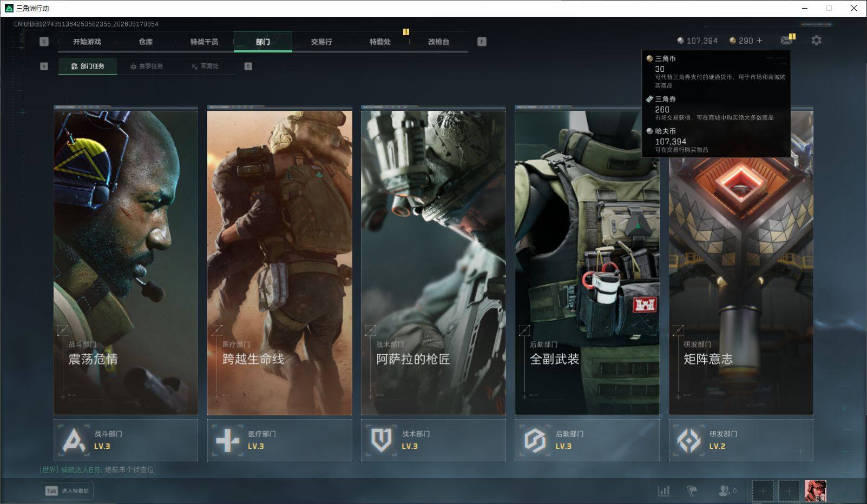Click the 研发部门 diamond icon

[689, 440]
